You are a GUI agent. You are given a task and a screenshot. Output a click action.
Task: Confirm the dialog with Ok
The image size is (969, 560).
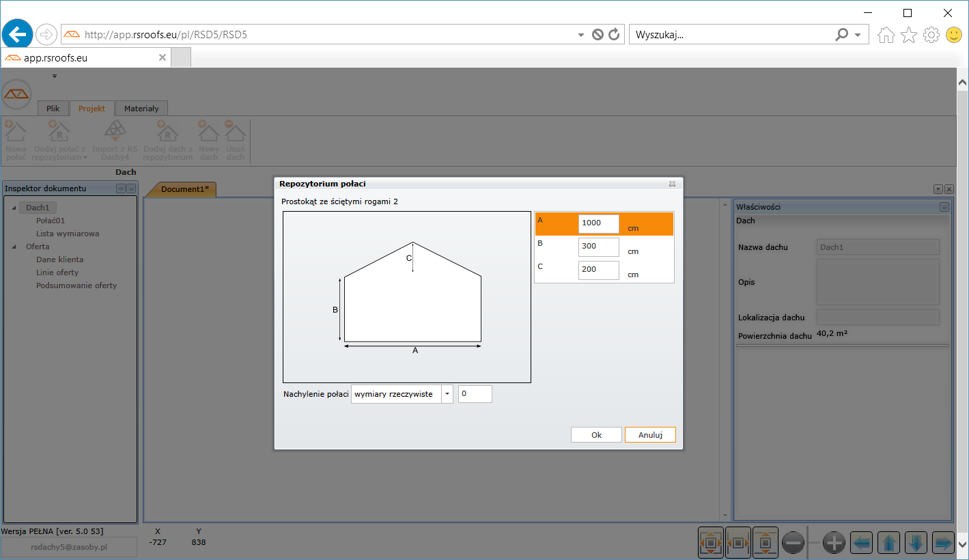click(596, 435)
